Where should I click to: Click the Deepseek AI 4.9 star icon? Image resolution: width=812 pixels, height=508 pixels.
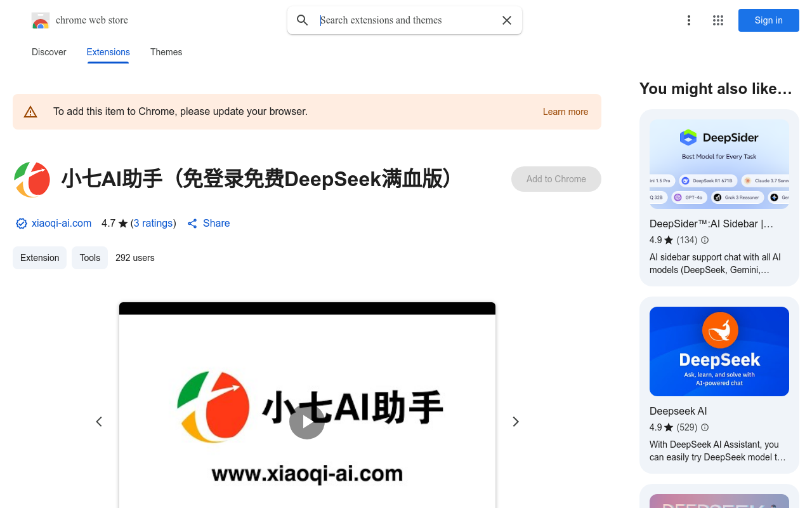pyautogui.click(x=669, y=427)
